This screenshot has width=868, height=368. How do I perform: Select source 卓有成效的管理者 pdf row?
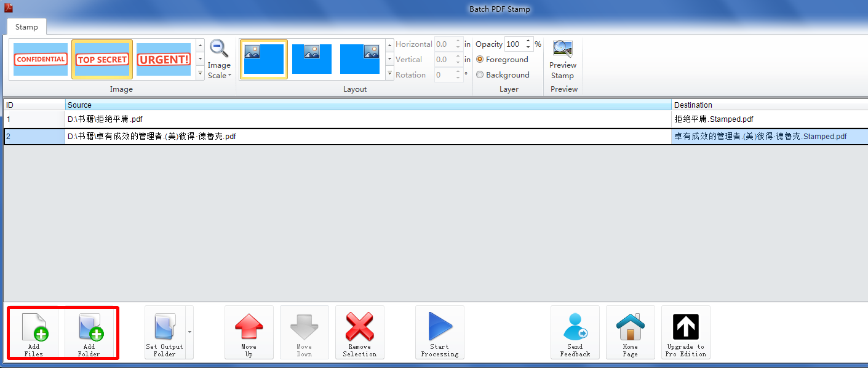[368, 137]
